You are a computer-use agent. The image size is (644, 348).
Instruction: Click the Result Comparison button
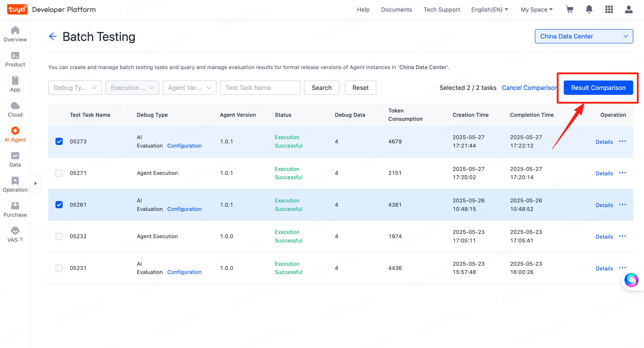[x=598, y=88]
